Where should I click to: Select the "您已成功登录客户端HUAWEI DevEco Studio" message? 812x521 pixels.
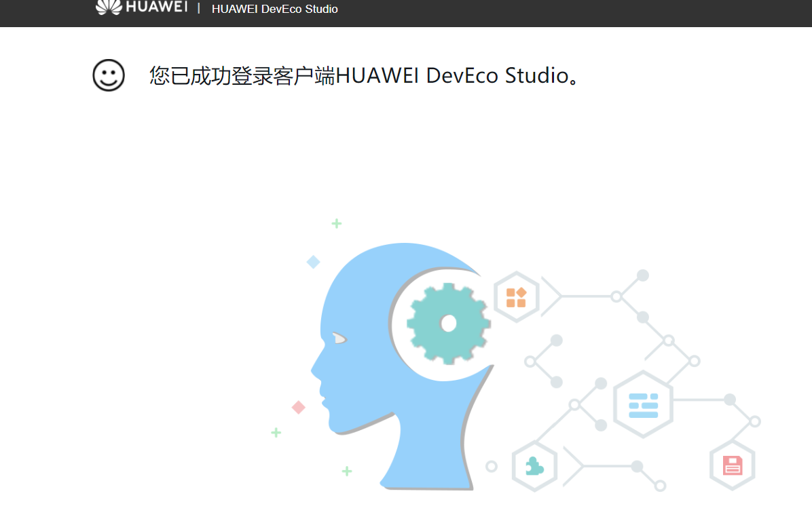tap(363, 75)
